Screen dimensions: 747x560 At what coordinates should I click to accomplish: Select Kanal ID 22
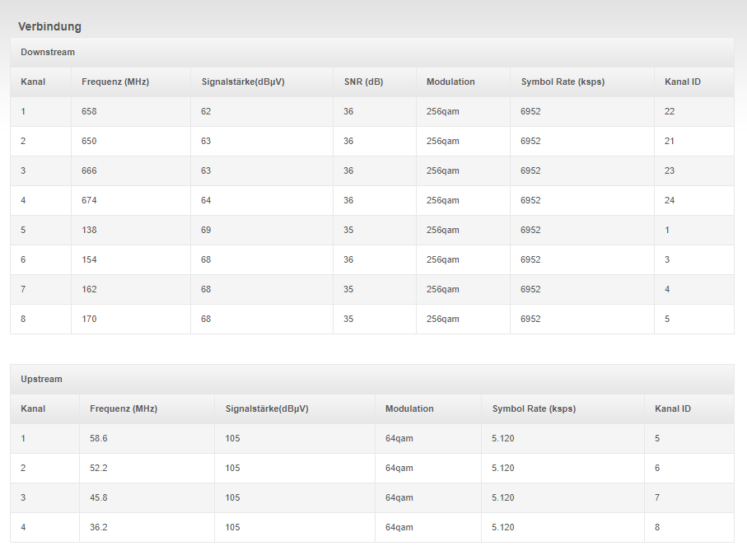coord(670,111)
